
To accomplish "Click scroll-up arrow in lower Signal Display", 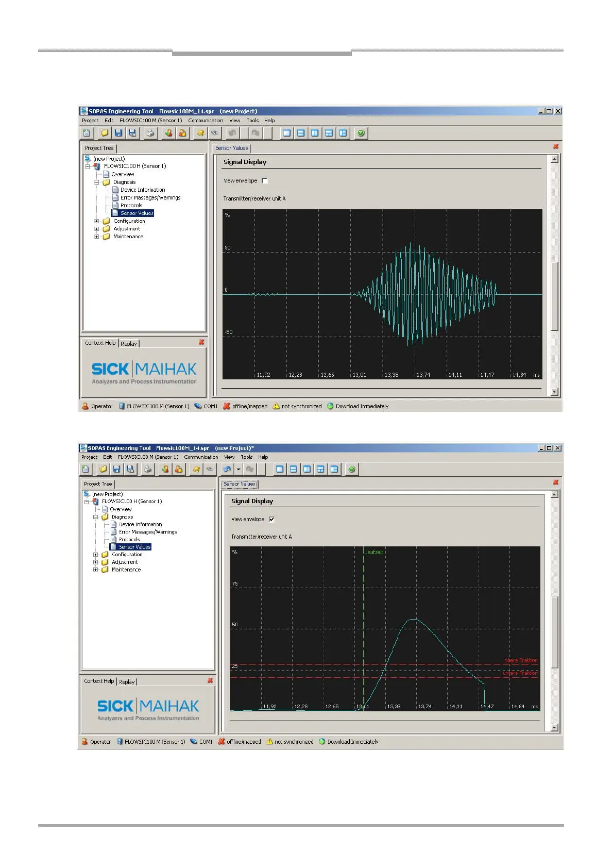I will pos(555,494).
